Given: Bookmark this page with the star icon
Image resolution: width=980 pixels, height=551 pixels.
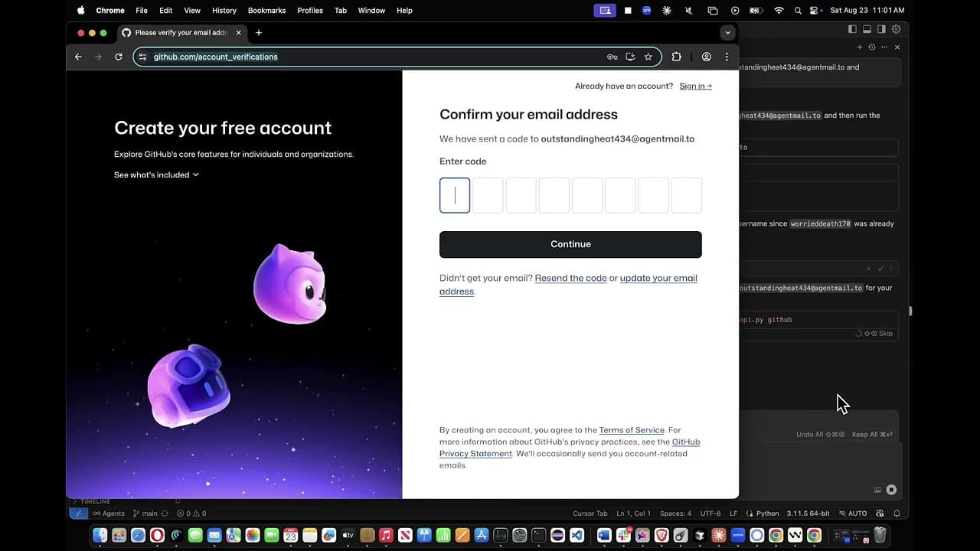Looking at the screenshot, I should click(x=648, y=57).
